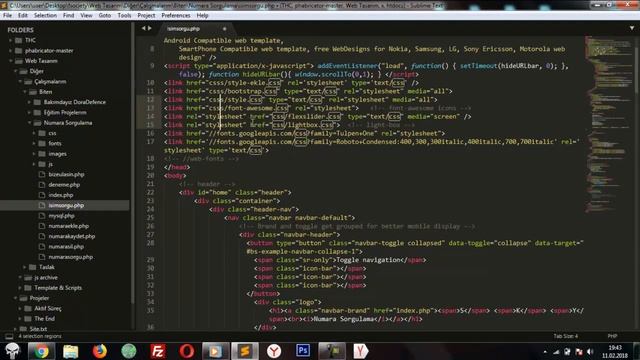Viewport: 640px width, 360px height.
Task: Collapse the Web Tasarım folder
Action: pos(11,61)
